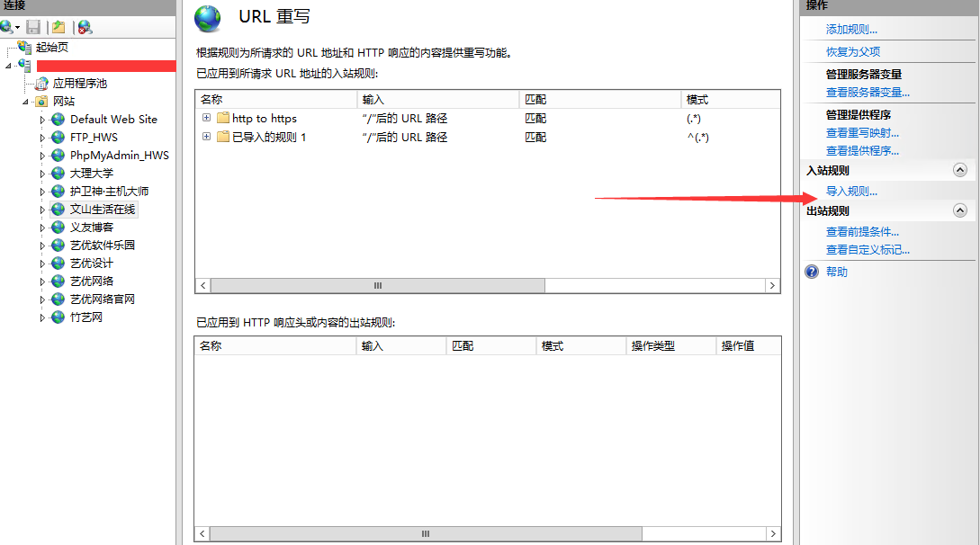980x545 pixels.
Task: Click the URL 重写 feature globe icon
Action: click(207, 16)
